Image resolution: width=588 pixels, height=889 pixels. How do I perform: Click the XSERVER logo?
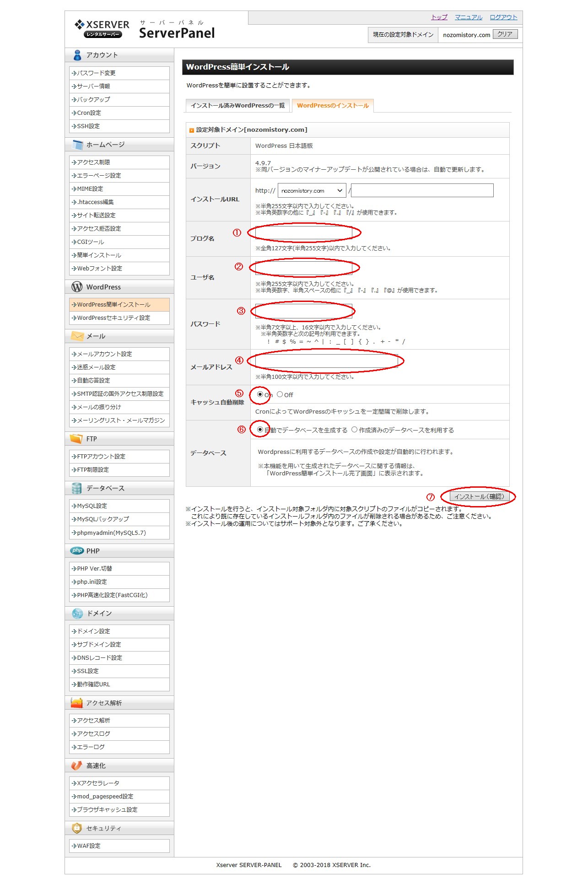click(x=102, y=28)
